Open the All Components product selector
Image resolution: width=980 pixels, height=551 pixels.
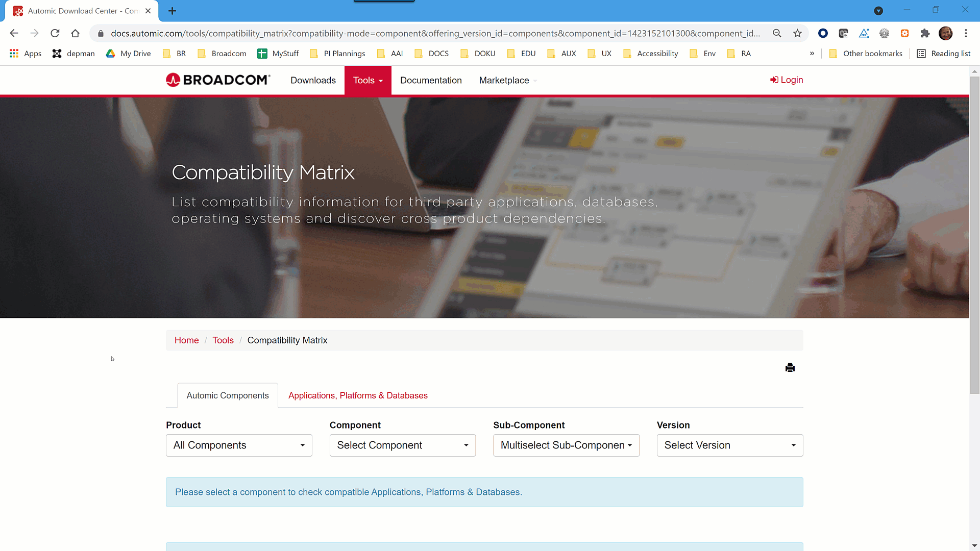click(x=238, y=445)
